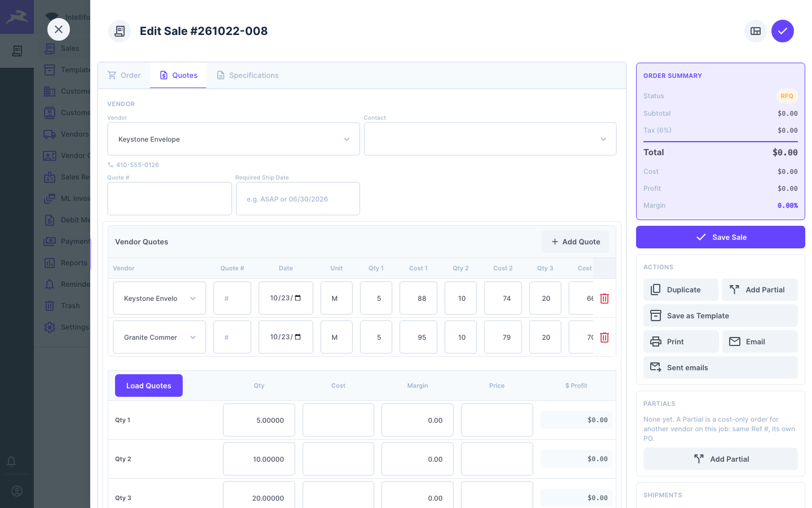
Task: Click the receipt icon in left rail
Action: click(x=17, y=51)
